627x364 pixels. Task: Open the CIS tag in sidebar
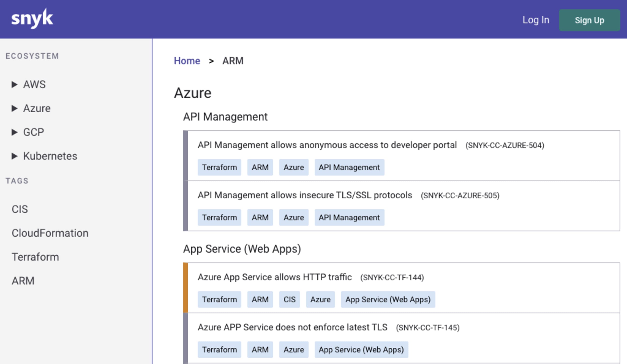tap(20, 209)
